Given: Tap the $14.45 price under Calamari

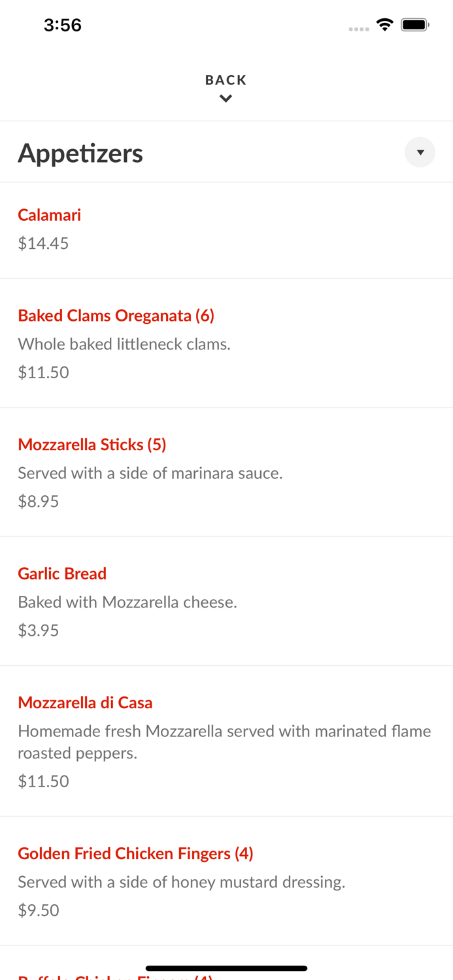Looking at the screenshot, I should click(x=43, y=243).
